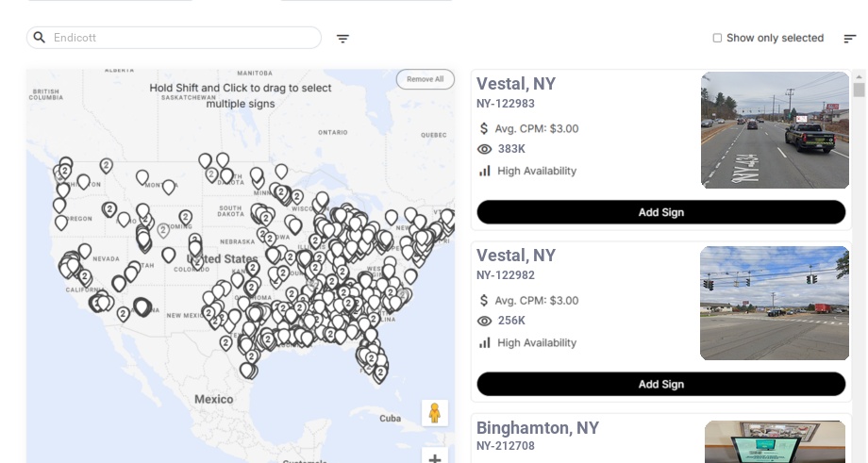
Task: Click the availability bars icon for NY-122983
Action: pyautogui.click(x=485, y=171)
